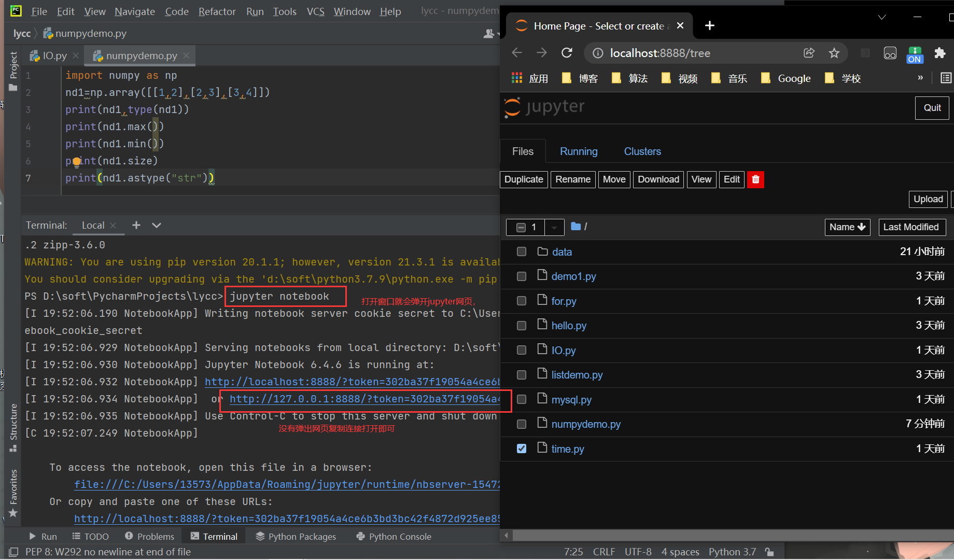
Task: Open the 应用 apps shortcut in bookmarks bar
Action: tap(530, 78)
